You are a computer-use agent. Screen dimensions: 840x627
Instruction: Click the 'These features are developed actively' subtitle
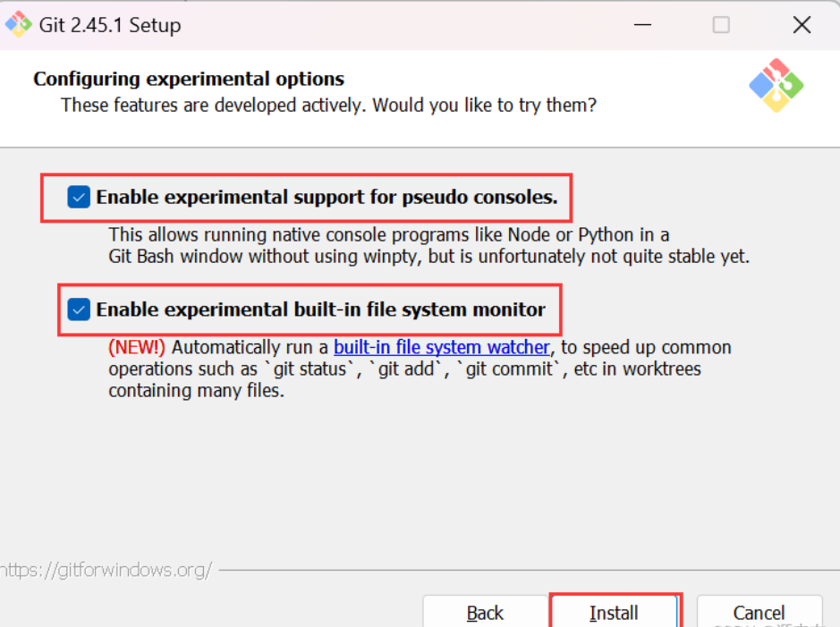(328, 106)
